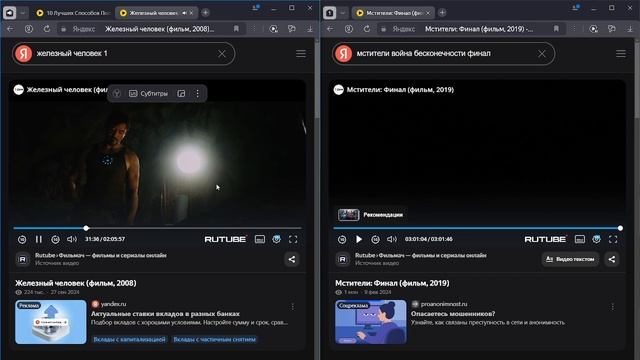The height and width of the screenshot is (360, 640).
Task: Mute volume in left video player
Action: [x=72, y=239]
